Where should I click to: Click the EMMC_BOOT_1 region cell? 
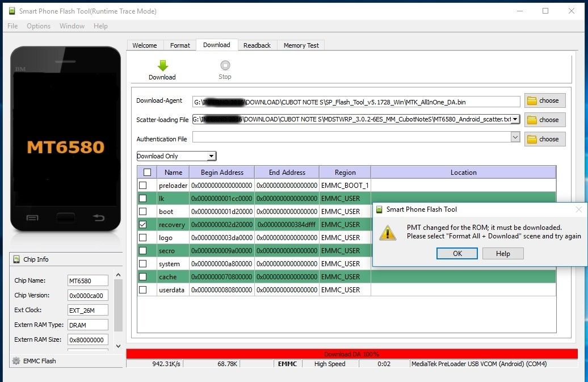pyautogui.click(x=345, y=185)
